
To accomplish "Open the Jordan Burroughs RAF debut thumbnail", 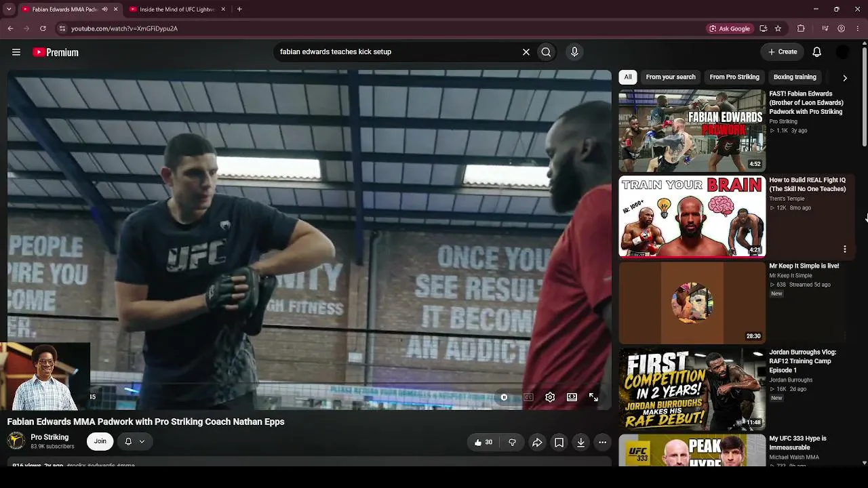I will [692, 388].
